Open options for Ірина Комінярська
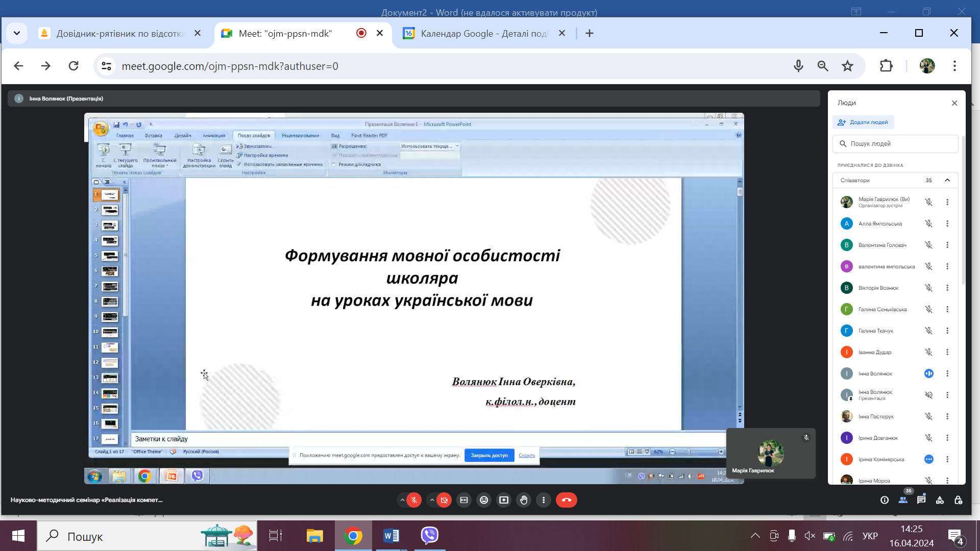 [947, 459]
